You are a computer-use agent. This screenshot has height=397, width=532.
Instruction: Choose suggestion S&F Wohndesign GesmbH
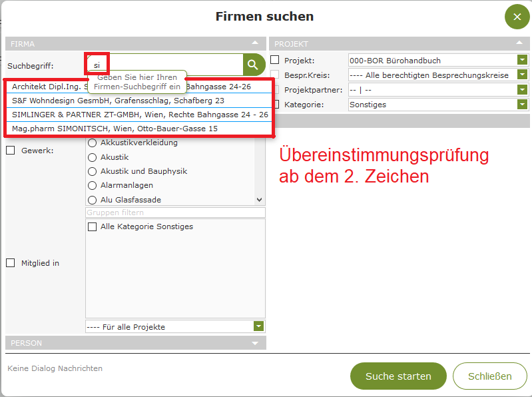click(118, 101)
